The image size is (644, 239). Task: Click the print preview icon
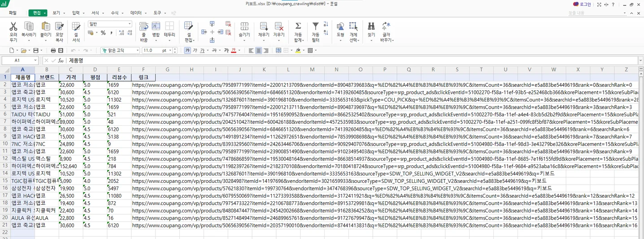coord(61,51)
